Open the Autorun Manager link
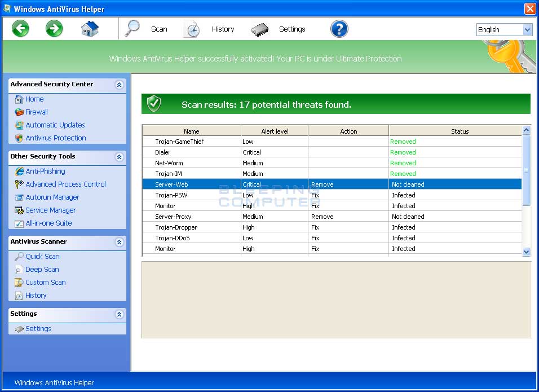 tap(52, 197)
